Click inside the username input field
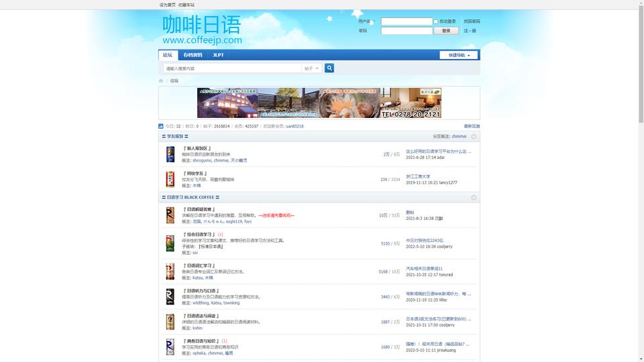 click(407, 21)
